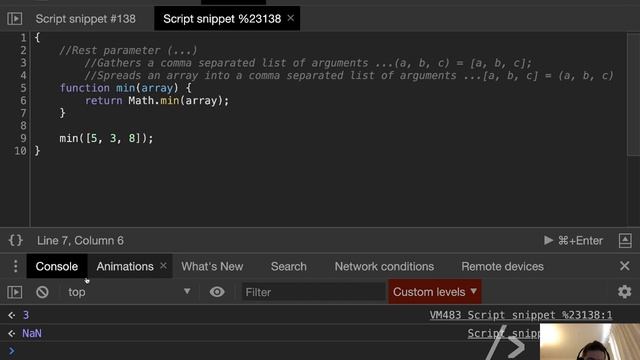Screen dimensions: 640x360
Task: Show the console sidebar
Action: [15, 292]
